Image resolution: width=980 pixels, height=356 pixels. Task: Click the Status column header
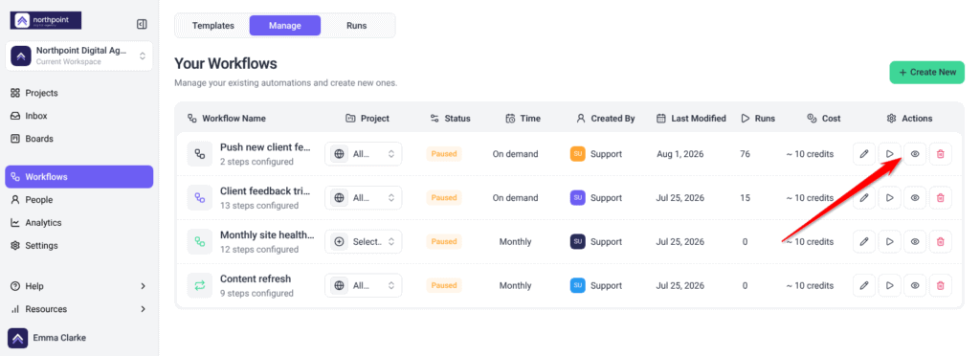450,118
